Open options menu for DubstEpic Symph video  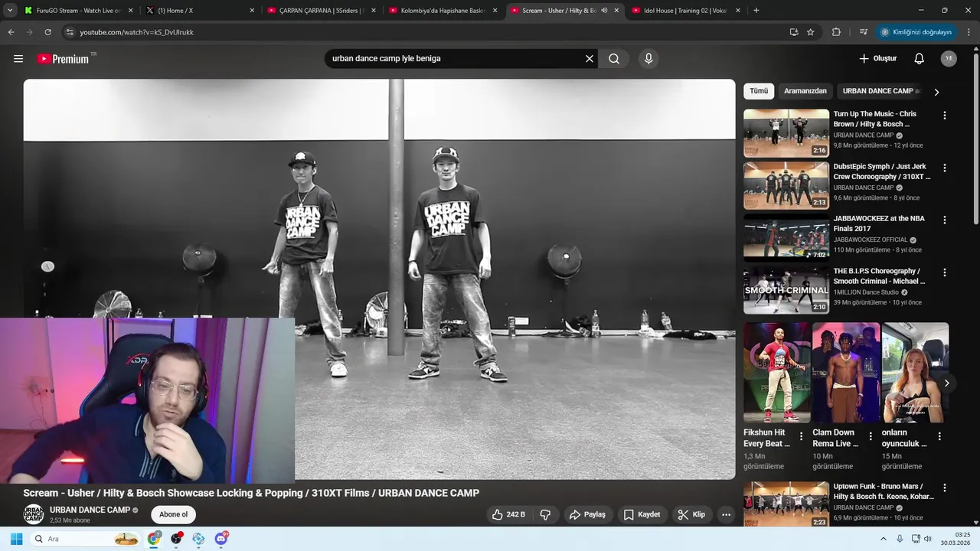(945, 168)
